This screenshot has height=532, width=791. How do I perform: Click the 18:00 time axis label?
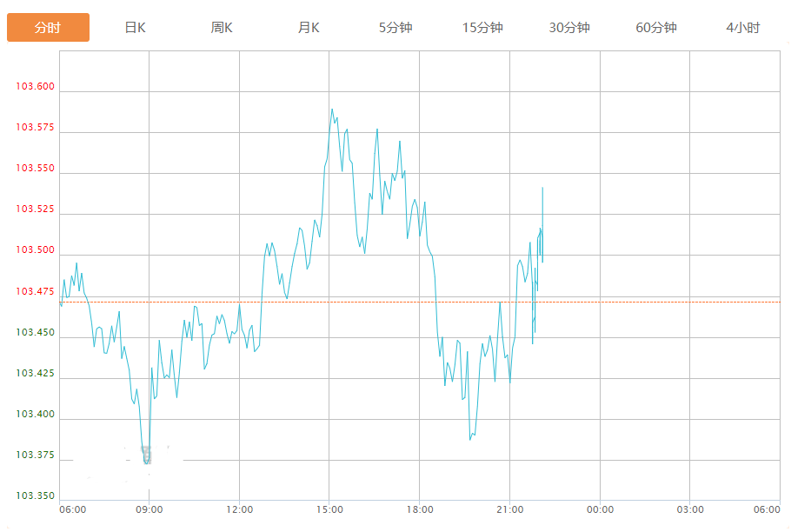click(x=420, y=509)
